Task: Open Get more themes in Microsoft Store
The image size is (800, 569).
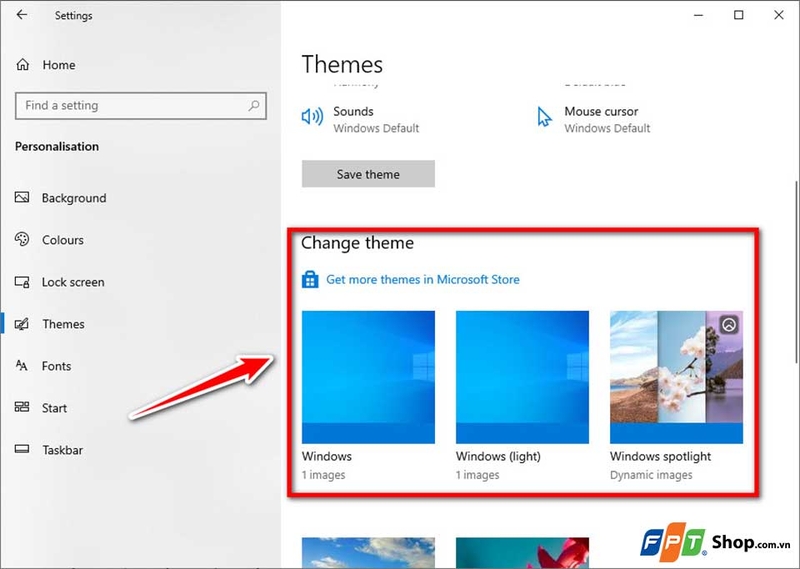Action: click(422, 280)
